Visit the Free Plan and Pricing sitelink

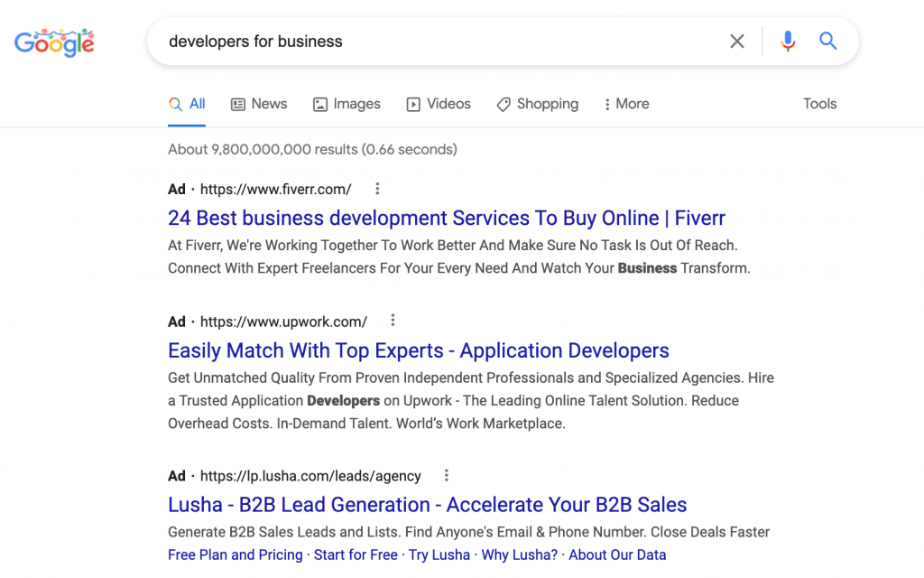point(236,555)
